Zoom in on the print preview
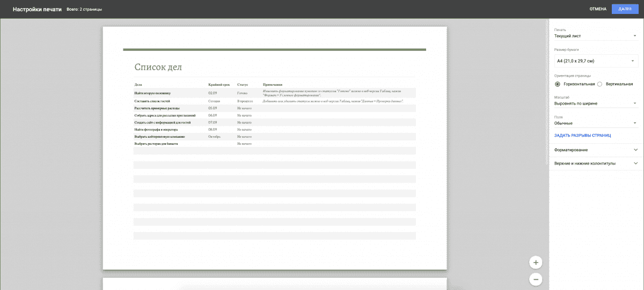 click(536, 263)
